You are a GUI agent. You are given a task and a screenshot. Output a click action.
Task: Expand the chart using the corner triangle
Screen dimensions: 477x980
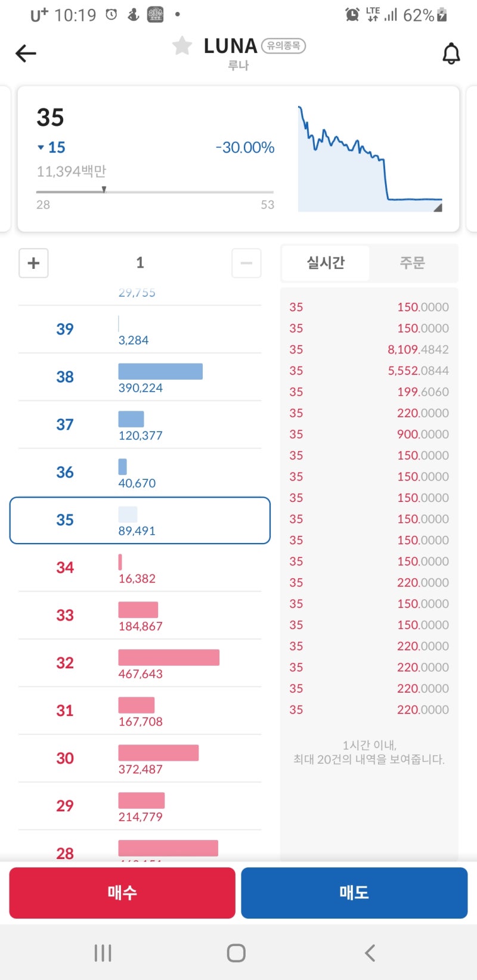point(438,207)
